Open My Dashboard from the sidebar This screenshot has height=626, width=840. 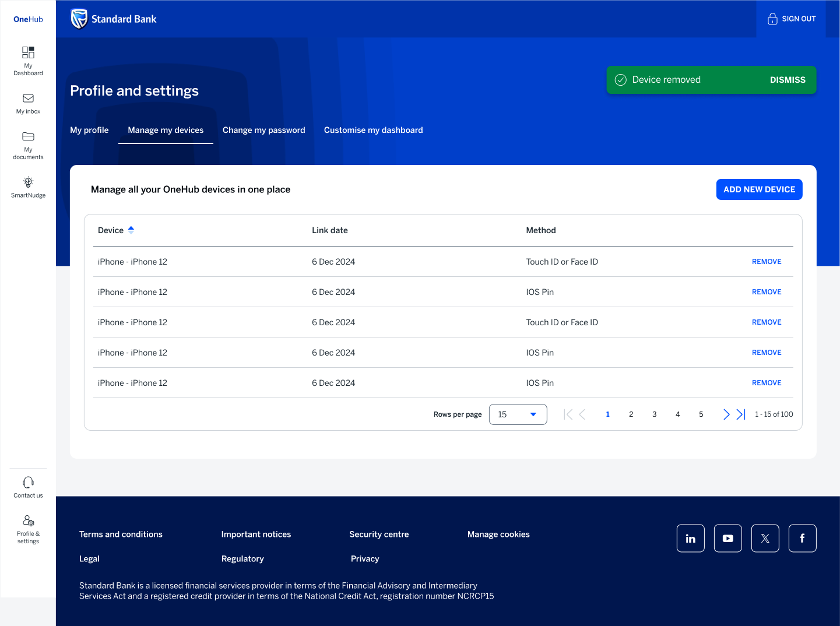(x=28, y=53)
